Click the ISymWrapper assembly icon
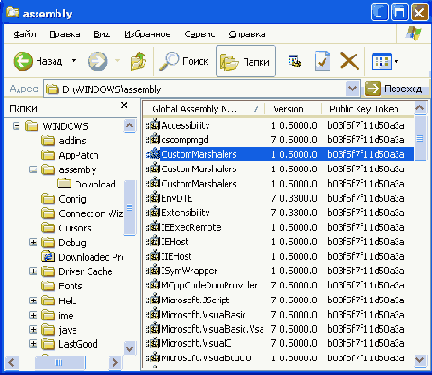432x375 pixels. 153,271
